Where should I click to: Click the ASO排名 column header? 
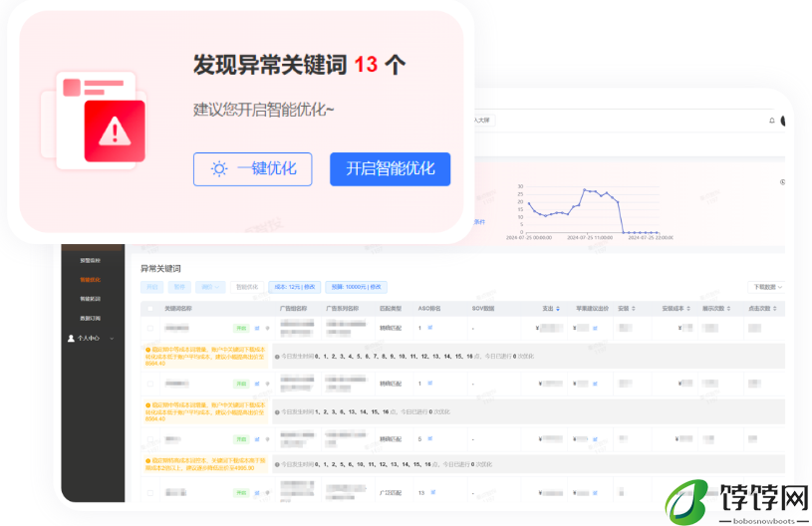click(429, 309)
